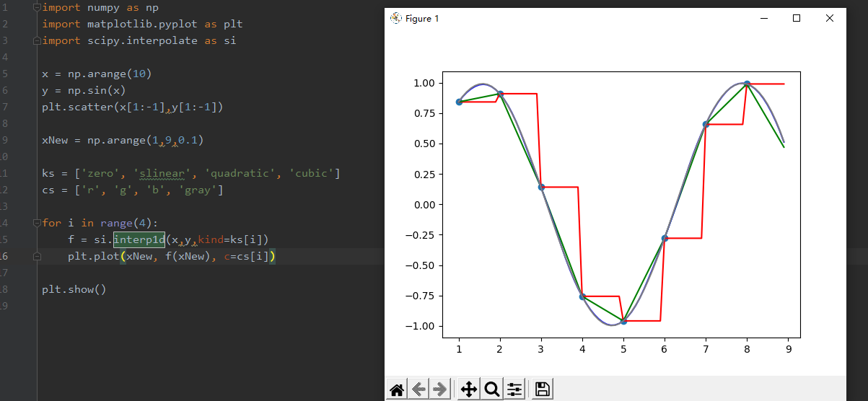The height and width of the screenshot is (401, 868).
Task: Click 'import scipy.interpolate as si' line
Action: click(x=139, y=40)
